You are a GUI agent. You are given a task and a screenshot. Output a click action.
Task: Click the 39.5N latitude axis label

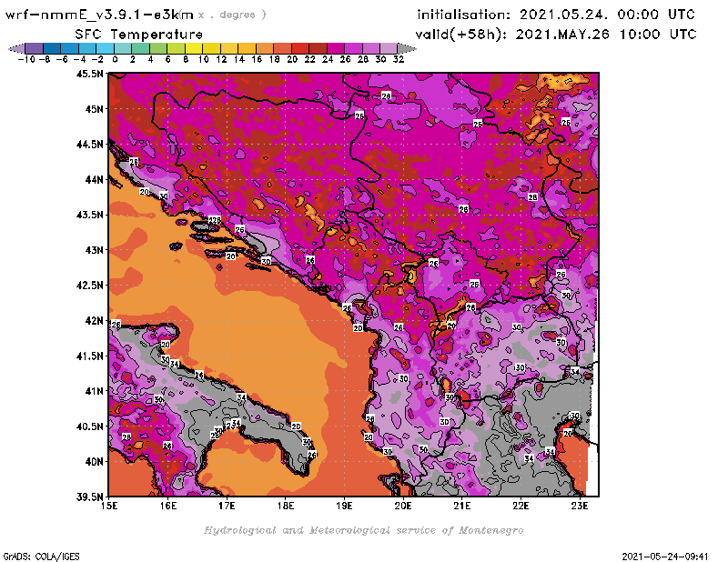[88, 497]
